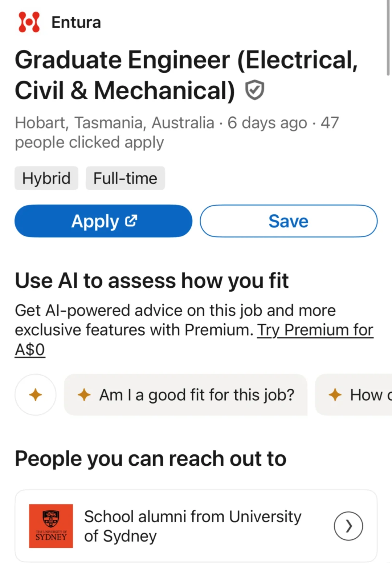Screen dimensions: 392x563
Task: Open the Try Premium for A$0 link
Action: tap(194, 340)
